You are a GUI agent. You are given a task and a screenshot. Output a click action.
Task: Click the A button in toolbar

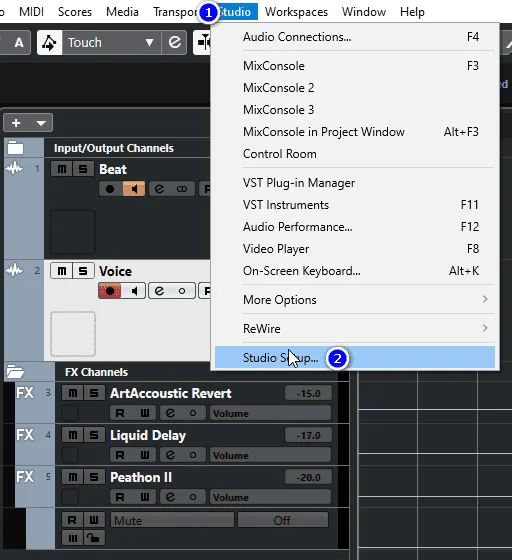19,42
